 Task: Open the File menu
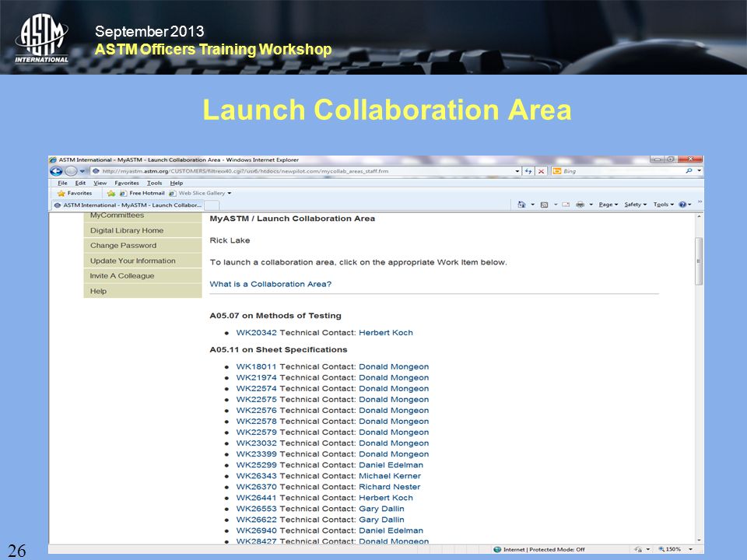(62, 183)
